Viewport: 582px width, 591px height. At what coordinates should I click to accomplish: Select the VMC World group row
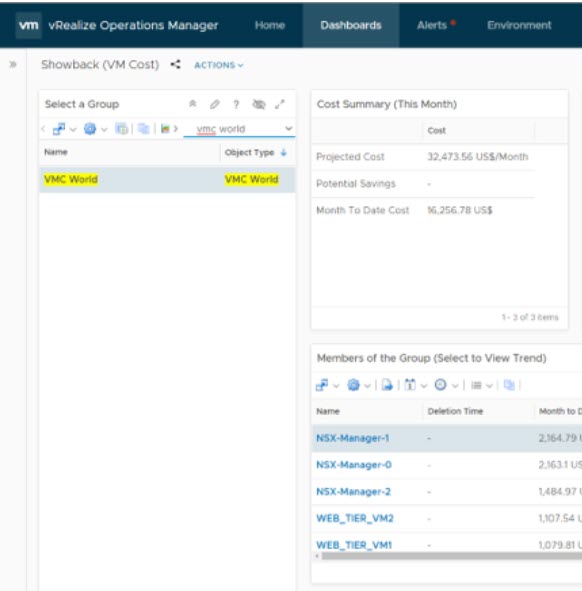(167, 179)
